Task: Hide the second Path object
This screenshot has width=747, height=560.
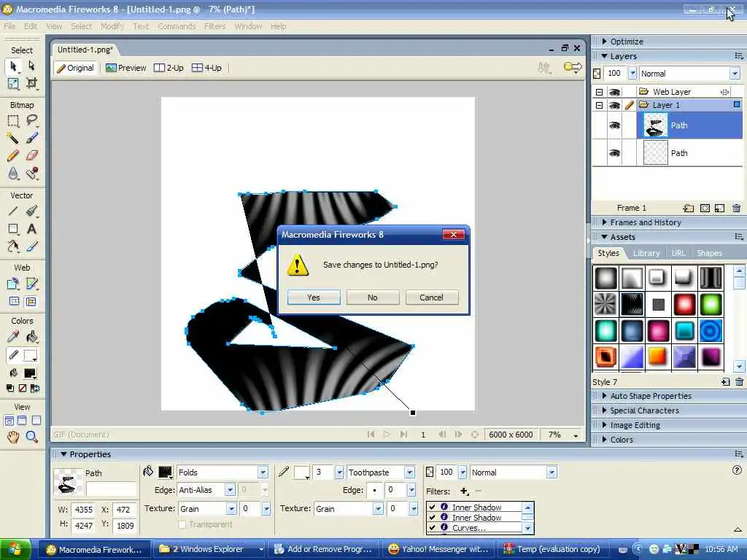Action: tap(614, 153)
